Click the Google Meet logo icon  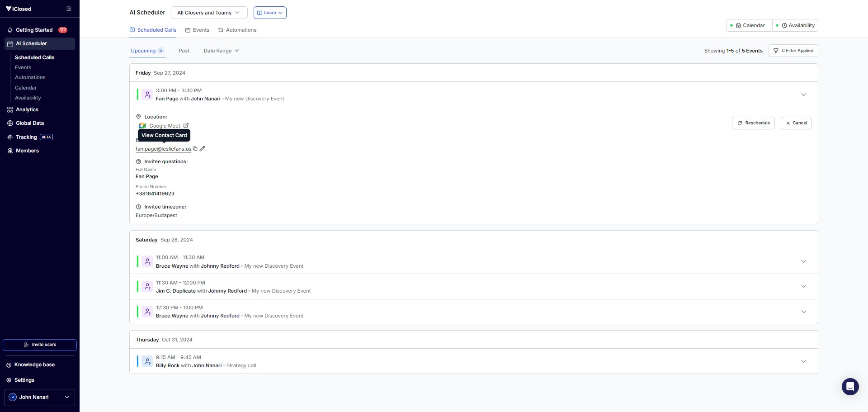point(142,126)
